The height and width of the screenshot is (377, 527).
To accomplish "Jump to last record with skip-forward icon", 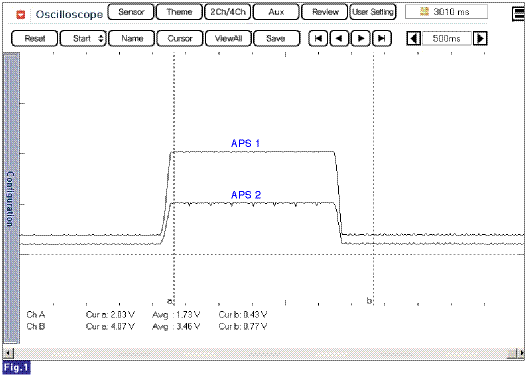I will (x=382, y=38).
